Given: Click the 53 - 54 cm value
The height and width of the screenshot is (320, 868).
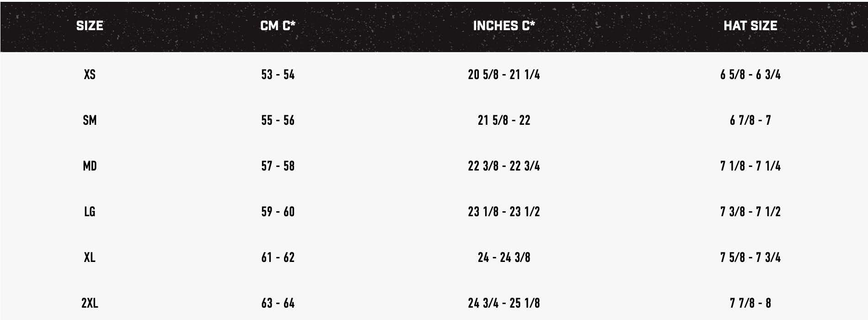Looking at the screenshot, I should [x=278, y=75].
